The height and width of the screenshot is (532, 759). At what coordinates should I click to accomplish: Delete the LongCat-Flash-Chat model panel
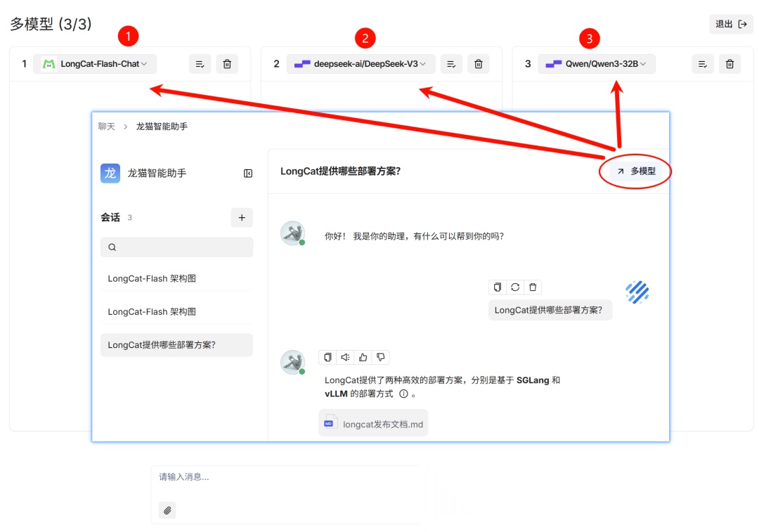click(x=227, y=64)
